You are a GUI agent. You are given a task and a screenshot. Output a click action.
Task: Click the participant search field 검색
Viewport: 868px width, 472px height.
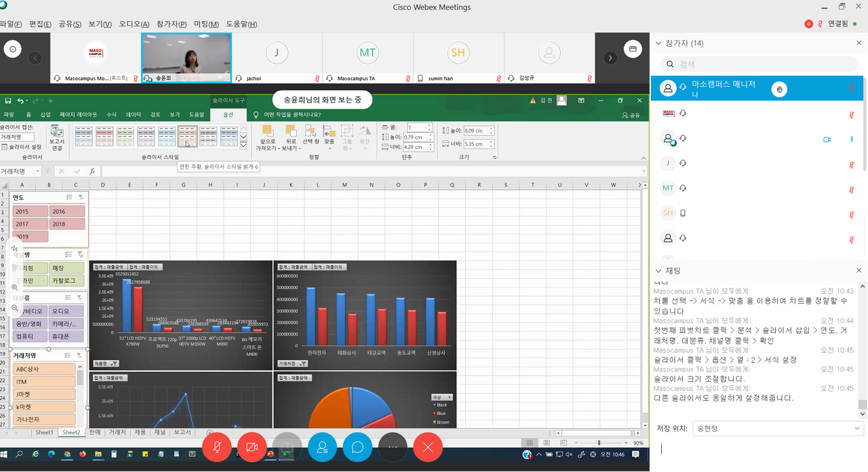(x=758, y=64)
